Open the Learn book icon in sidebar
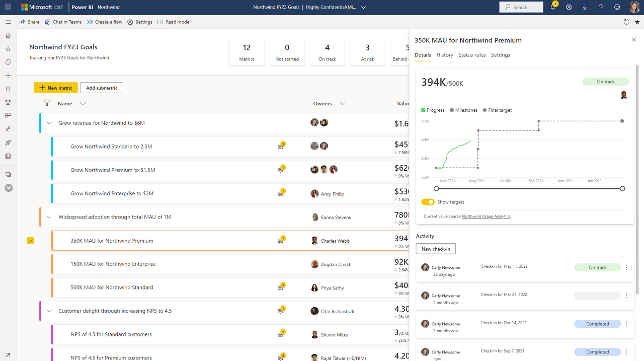The height and width of the screenshot is (361, 644). [8, 156]
